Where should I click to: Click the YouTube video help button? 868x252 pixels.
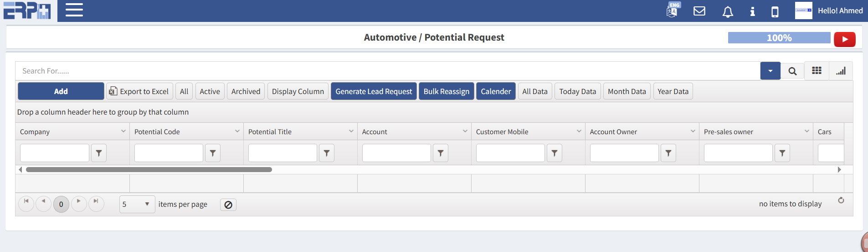tap(844, 39)
